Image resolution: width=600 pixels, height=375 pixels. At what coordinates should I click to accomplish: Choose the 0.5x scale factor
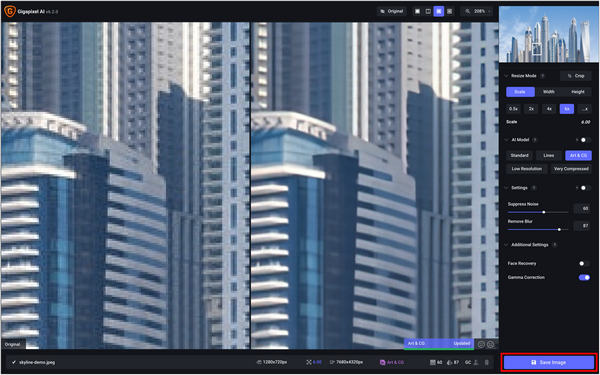pyautogui.click(x=514, y=109)
